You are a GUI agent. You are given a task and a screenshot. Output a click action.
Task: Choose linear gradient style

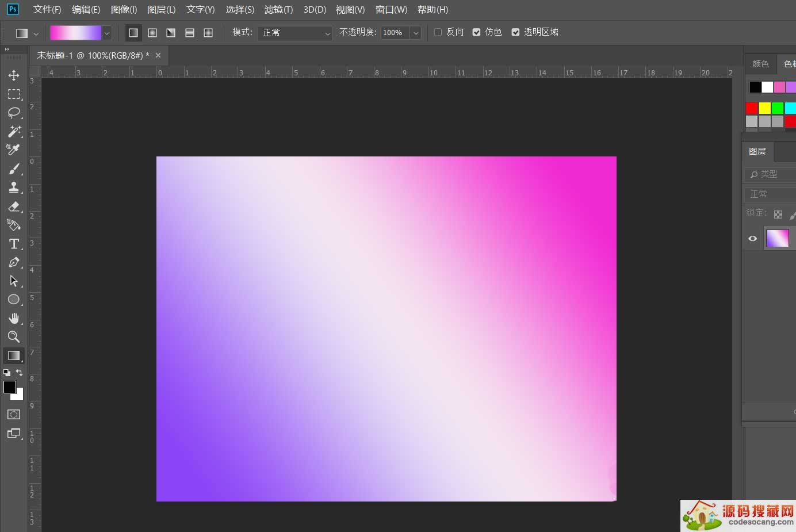click(x=133, y=33)
